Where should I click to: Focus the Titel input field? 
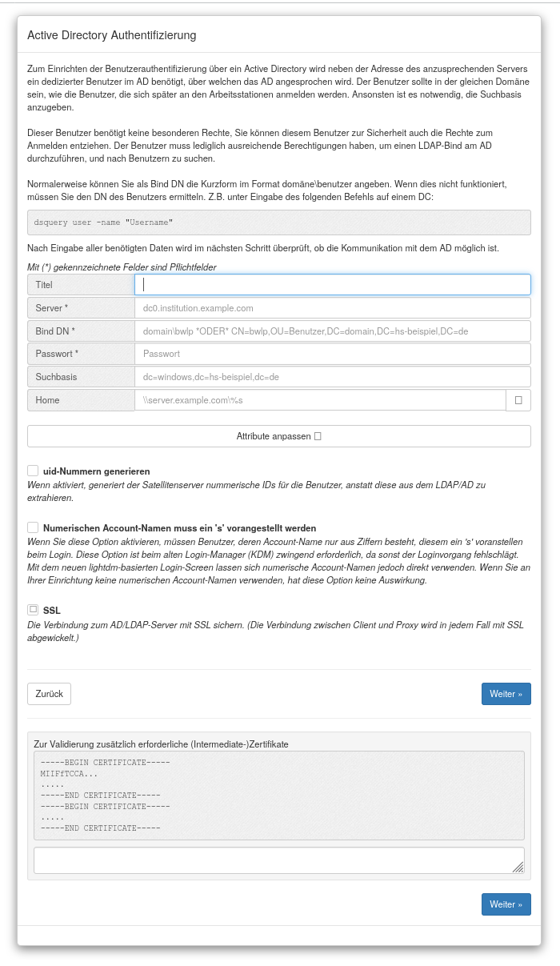pyautogui.click(x=332, y=285)
